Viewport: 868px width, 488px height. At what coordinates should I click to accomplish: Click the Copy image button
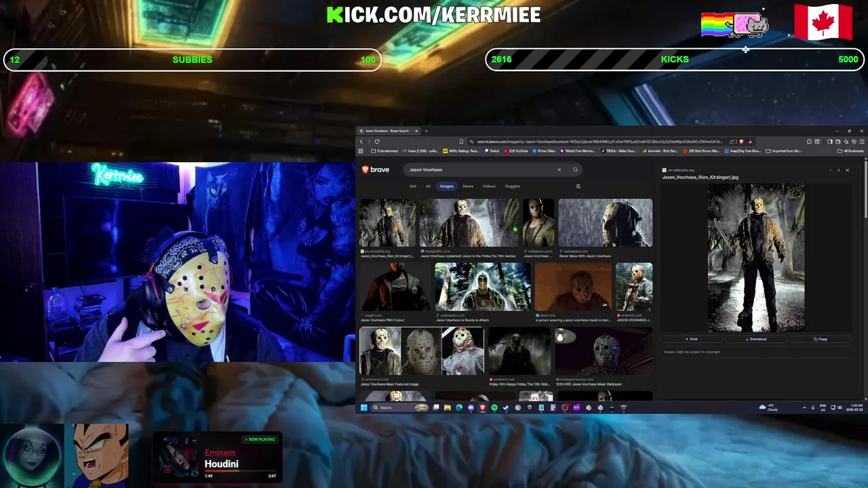(821, 339)
